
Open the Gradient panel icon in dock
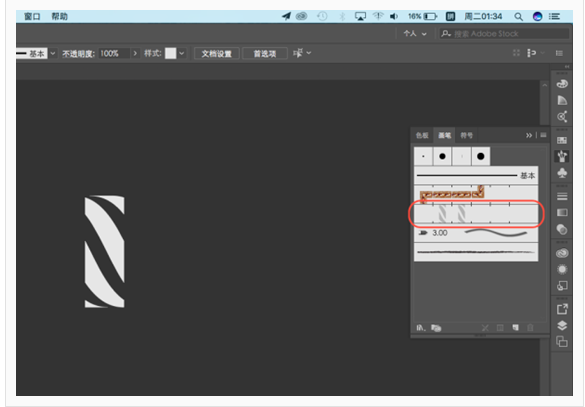click(x=562, y=213)
